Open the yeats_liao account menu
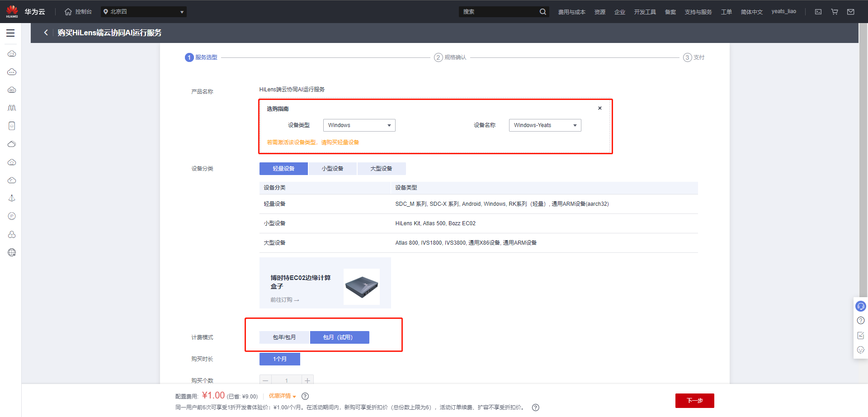 (x=783, y=11)
